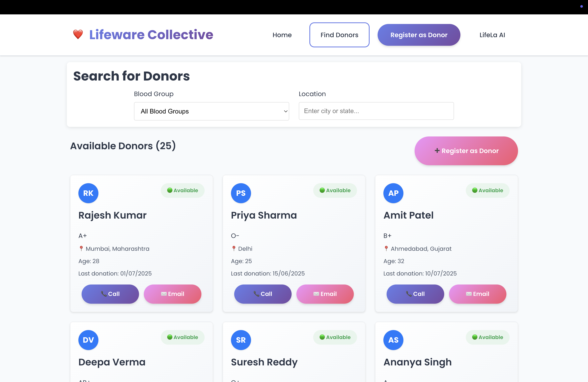
Task: Open the All Blood Groups dropdown
Action: tap(211, 111)
